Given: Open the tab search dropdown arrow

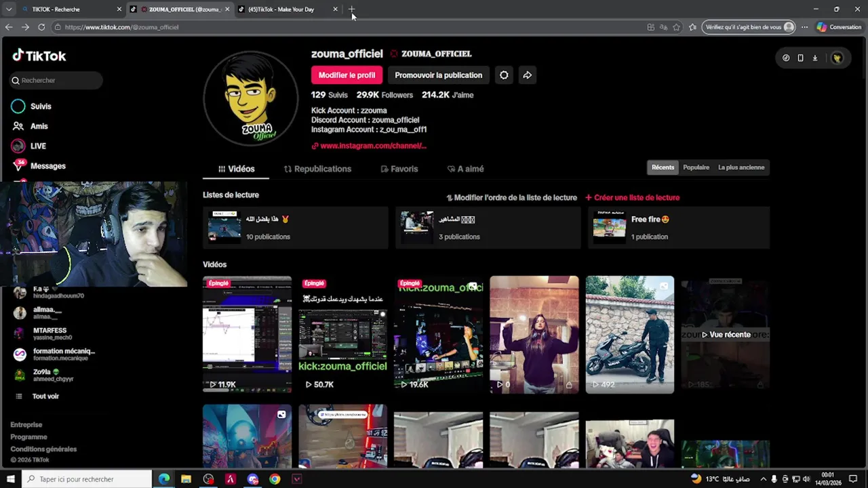Looking at the screenshot, I should 8,9.
